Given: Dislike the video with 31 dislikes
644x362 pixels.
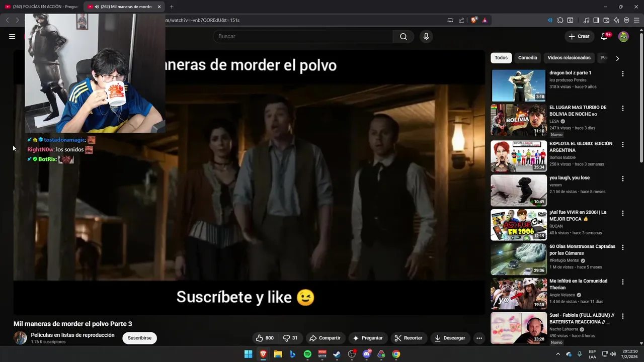Looking at the screenshot, I should (x=290, y=338).
